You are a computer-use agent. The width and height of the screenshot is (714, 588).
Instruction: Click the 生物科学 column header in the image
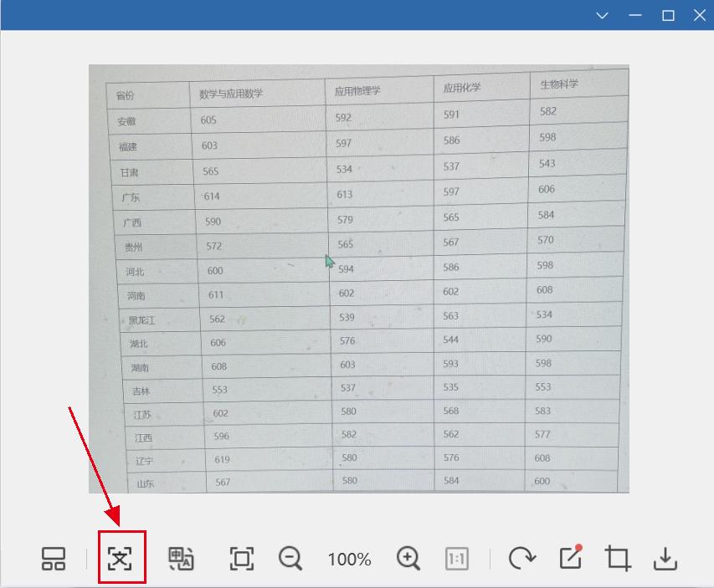tap(559, 84)
